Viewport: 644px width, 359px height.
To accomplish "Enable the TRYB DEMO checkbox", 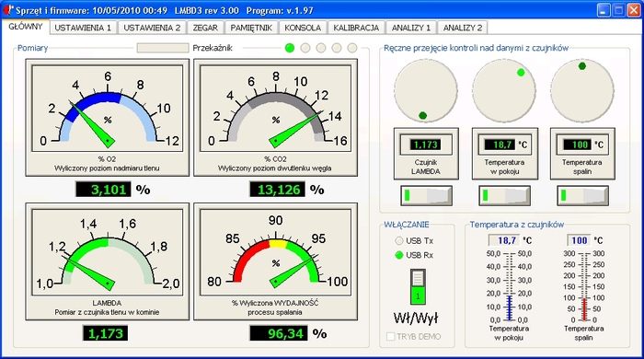I will point(391,337).
